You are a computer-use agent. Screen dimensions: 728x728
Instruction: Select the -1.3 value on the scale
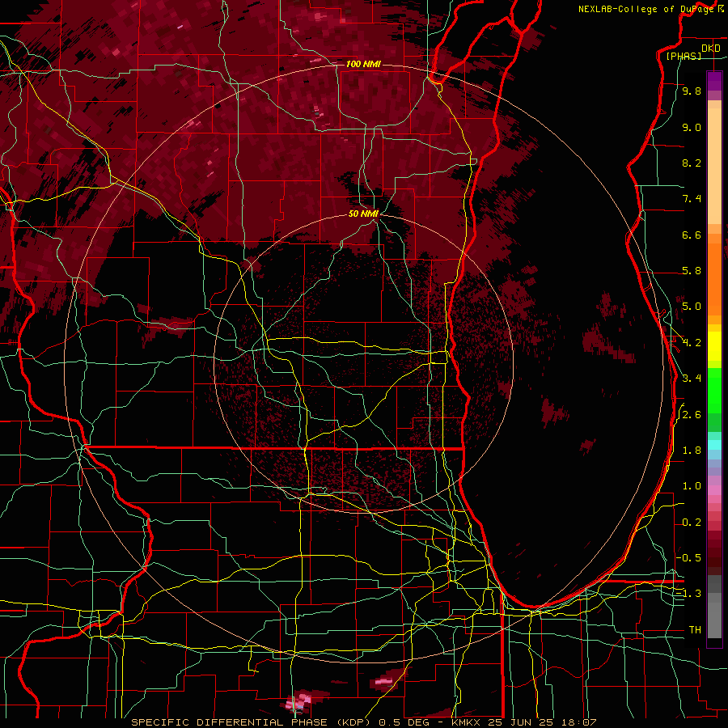689,594
